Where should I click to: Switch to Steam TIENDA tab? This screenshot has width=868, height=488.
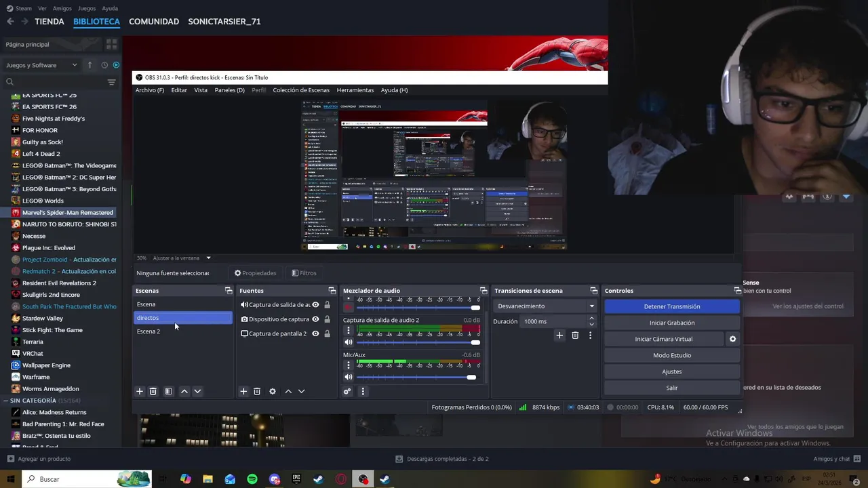pos(50,21)
